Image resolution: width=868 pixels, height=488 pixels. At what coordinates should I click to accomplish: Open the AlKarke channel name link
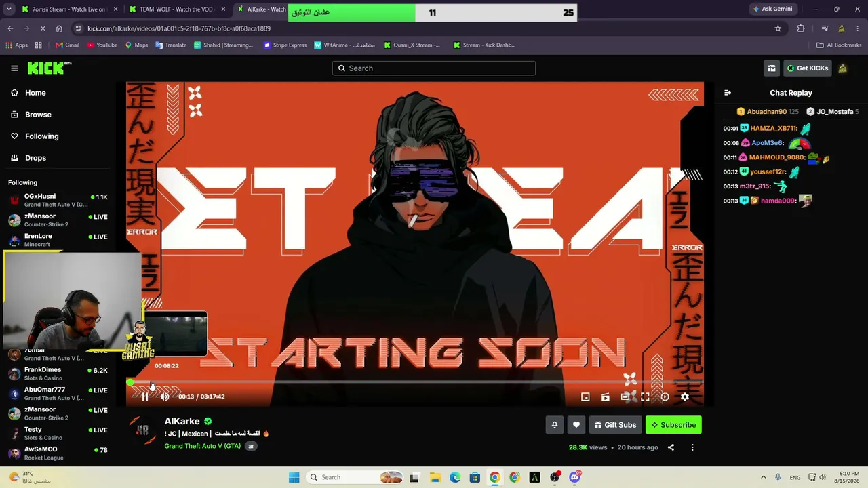point(182,421)
